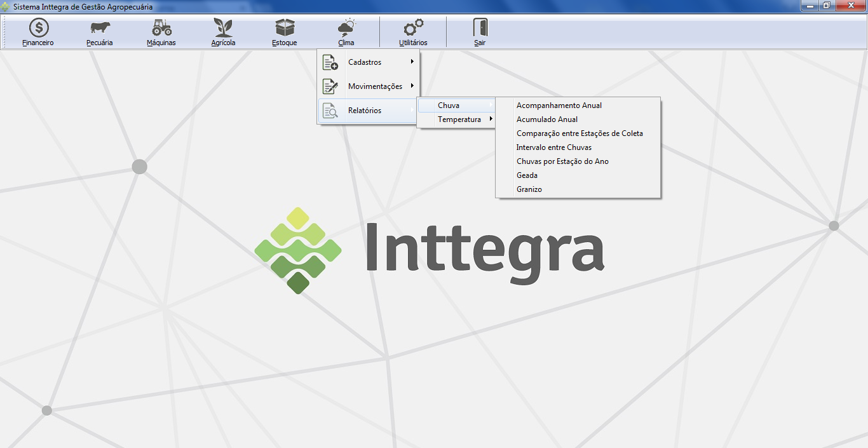The width and height of the screenshot is (868, 448).
Task: Click the Sair exit door icon
Action: click(x=480, y=28)
